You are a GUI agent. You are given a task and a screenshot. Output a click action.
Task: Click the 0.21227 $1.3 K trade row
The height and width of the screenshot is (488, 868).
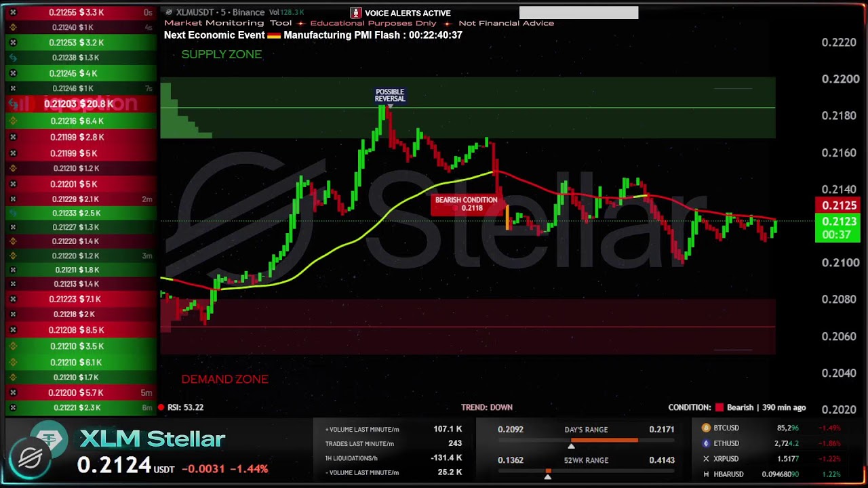point(81,227)
